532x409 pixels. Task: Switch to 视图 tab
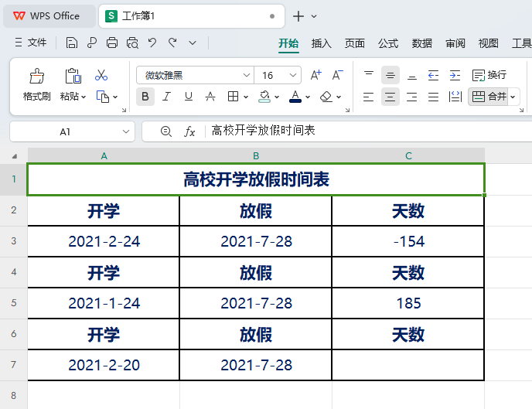point(488,43)
